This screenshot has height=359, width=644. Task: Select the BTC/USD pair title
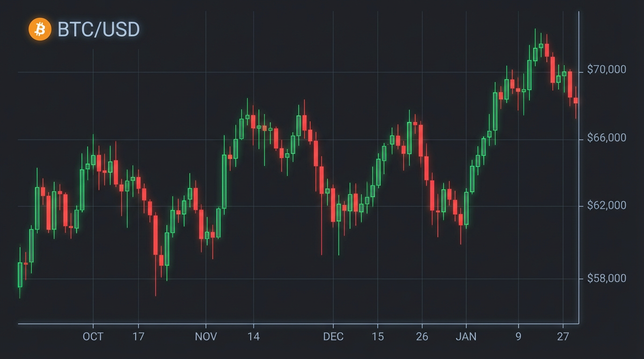click(x=98, y=29)
